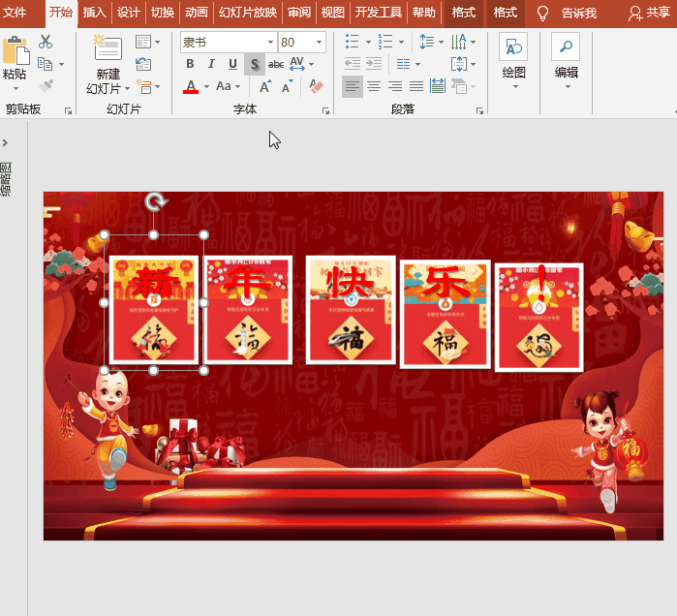The width and height of the screenshot is (677, 616).
Task: Expand the font color dropdown arrow
Action: click(206, 87)
